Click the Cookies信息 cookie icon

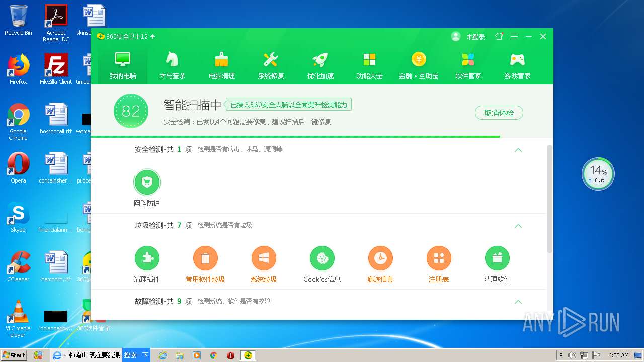pyautogui.click(x=322, y=258)
